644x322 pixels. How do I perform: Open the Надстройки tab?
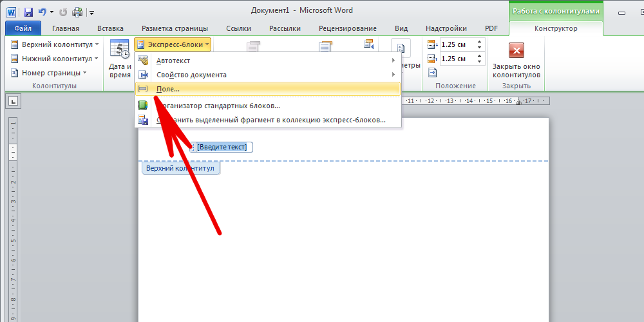[446, 28]
